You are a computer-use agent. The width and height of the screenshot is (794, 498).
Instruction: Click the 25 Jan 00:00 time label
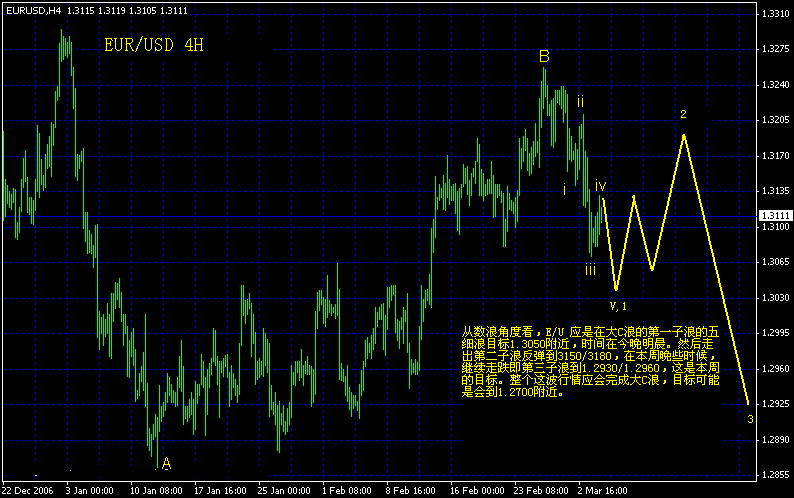point(284,490)
